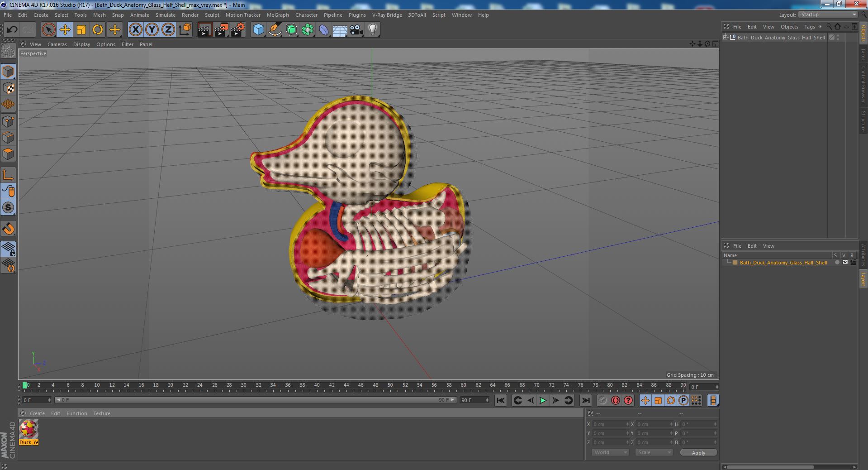
Task: Open the array modeling objects icon
Action: tap(308, 30)
